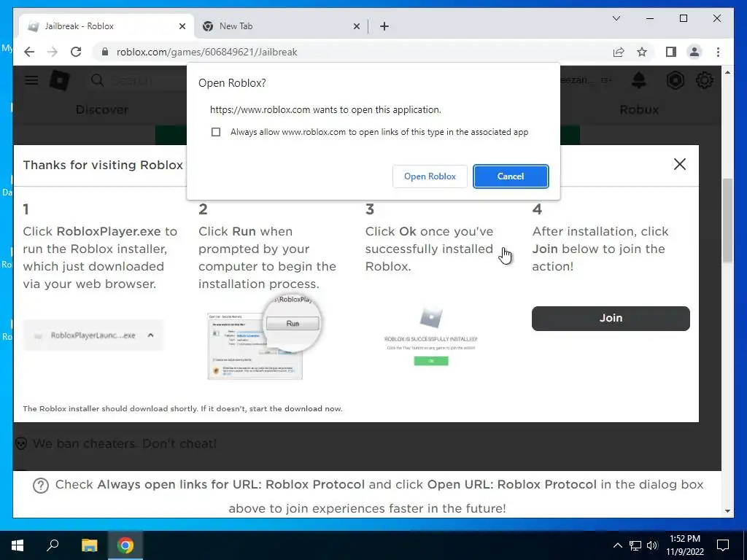Open the network tray icon

pos(635,545)
